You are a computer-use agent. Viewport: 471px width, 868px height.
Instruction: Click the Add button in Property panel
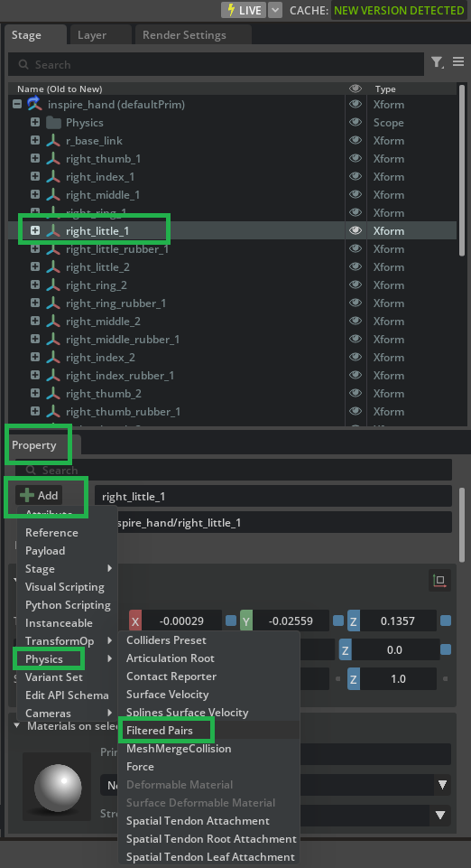click(39, 496)
